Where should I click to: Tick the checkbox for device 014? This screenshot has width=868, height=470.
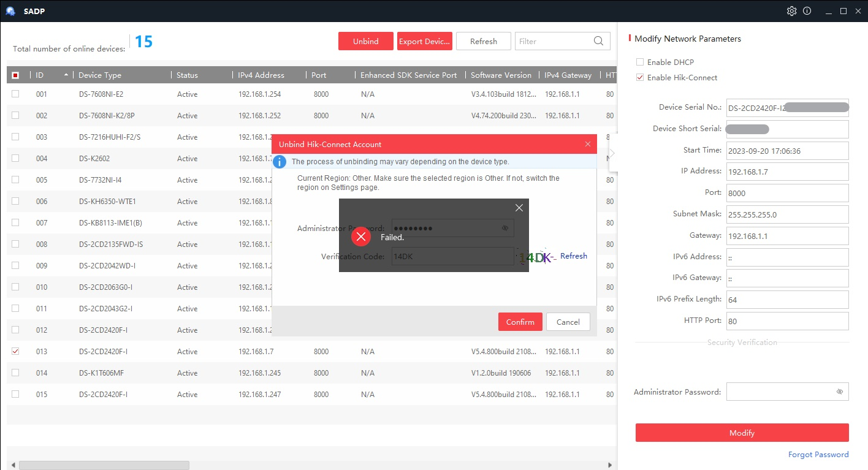tap(15, 373)
